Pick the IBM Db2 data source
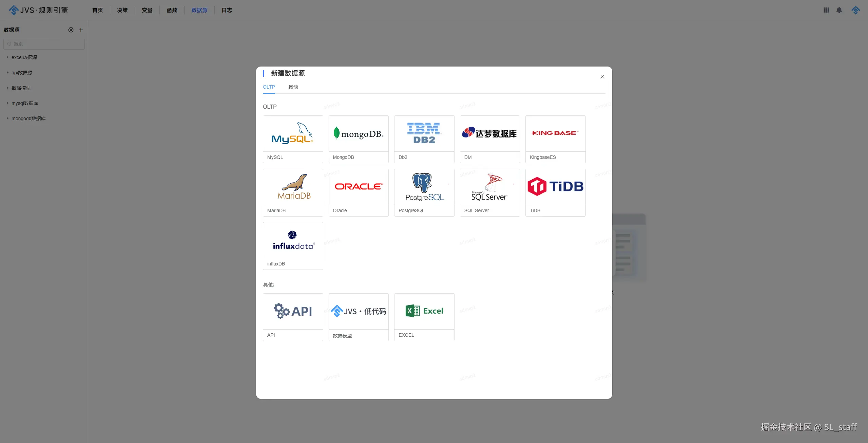 pyautogui.click(x=424, y=139)
